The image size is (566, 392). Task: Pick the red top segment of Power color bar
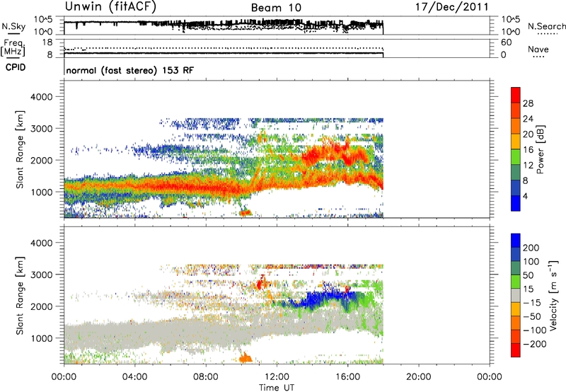click(x=516, y=96)
